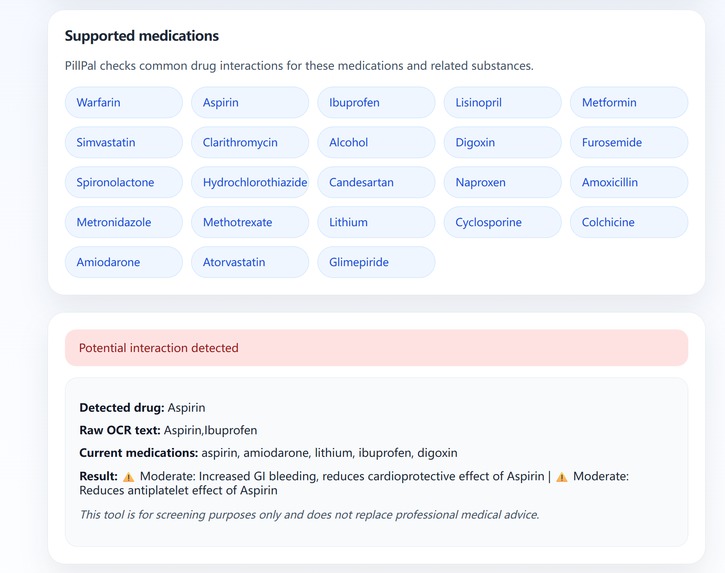Click the Aspirin medication chip
725x573 pixels.
(x=250, y=102)
